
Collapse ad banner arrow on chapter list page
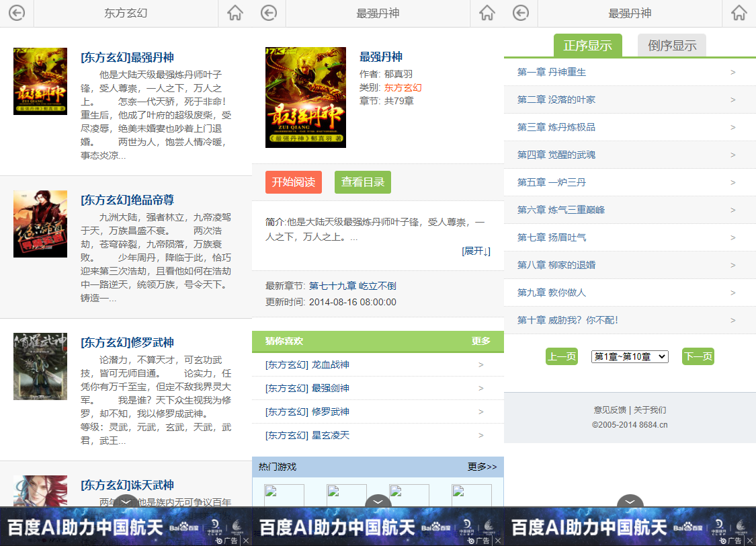click(630, 501)
